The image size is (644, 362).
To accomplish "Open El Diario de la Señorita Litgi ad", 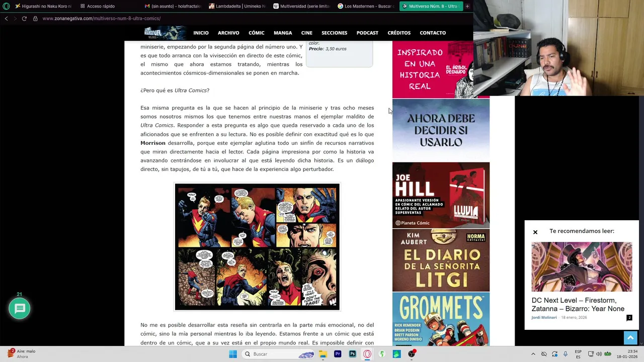I will click(x=441, y=260).
